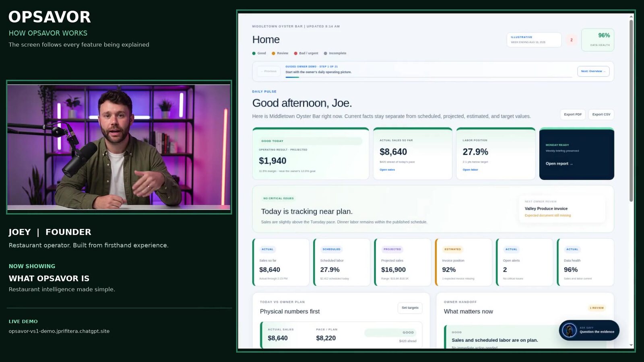Click the Ask Savy avatar icon
Viewport: 644px width, 362px height.
569,330
